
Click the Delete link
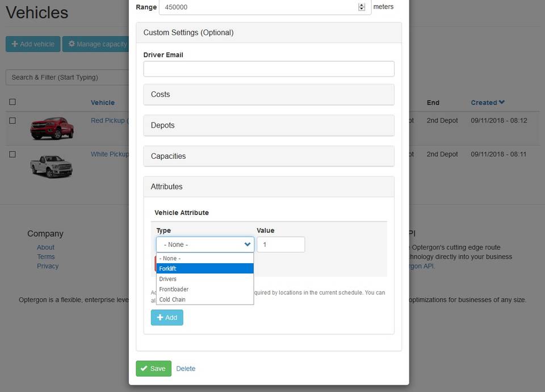click(x=186, y=369)
